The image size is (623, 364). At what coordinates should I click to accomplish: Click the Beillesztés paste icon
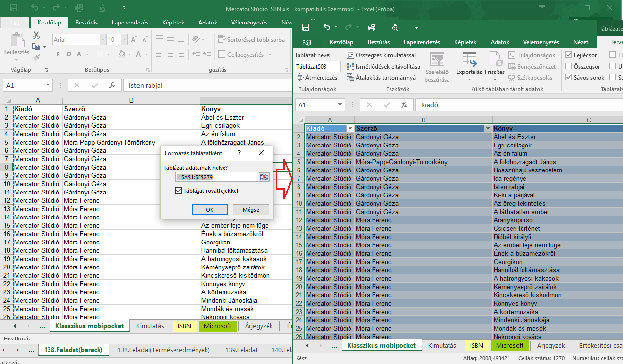(x=17, y=41)
